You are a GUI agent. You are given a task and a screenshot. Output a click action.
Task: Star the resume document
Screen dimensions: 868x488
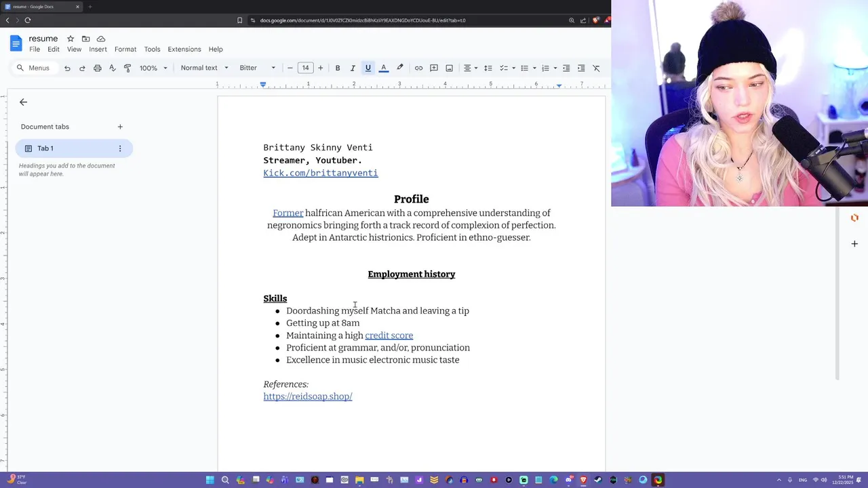pos(71,39)
